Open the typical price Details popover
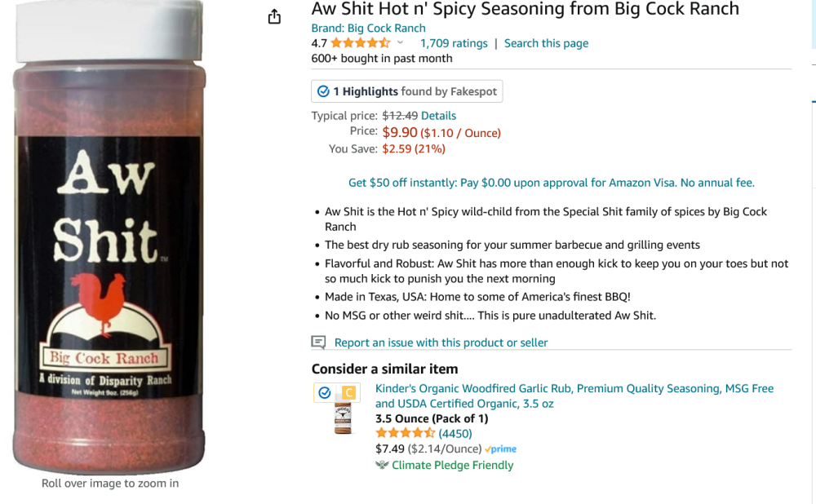 coord(438,116)
